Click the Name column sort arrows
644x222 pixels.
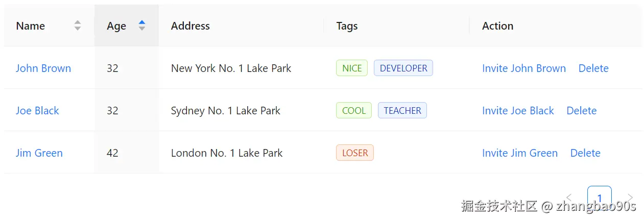pyautogui.click(x=78, y=26)
